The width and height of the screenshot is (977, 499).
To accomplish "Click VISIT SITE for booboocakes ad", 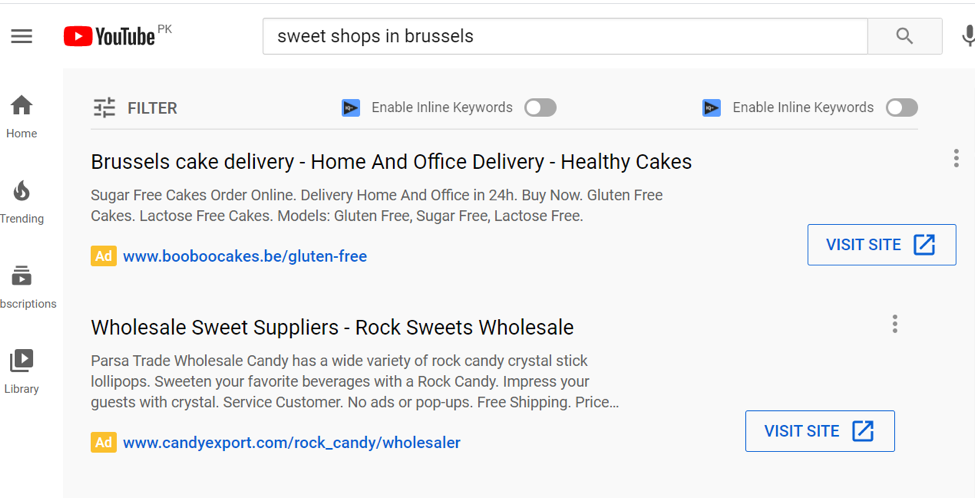I will [882, 245].
